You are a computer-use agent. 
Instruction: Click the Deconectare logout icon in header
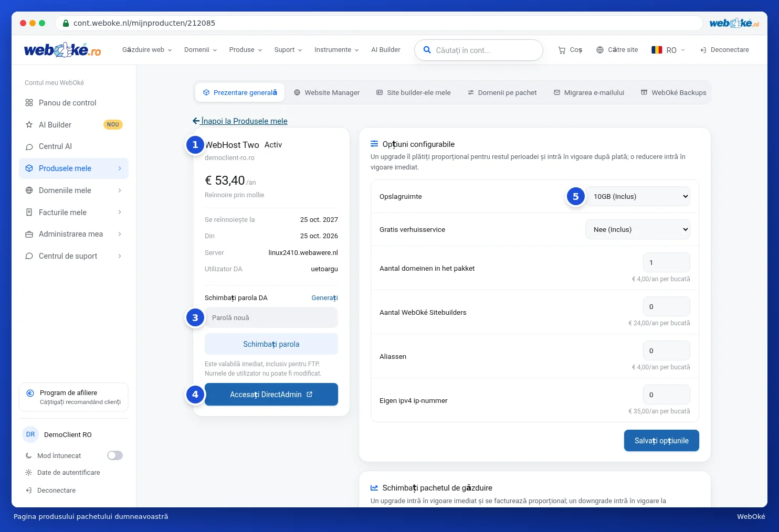(x=703, y=50)
